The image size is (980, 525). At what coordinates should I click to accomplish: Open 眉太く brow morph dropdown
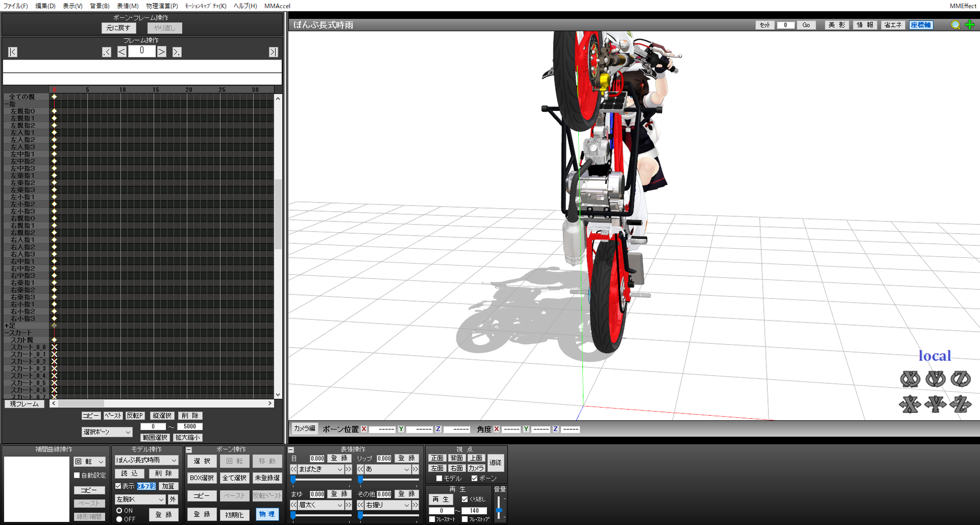click(321, 505)
